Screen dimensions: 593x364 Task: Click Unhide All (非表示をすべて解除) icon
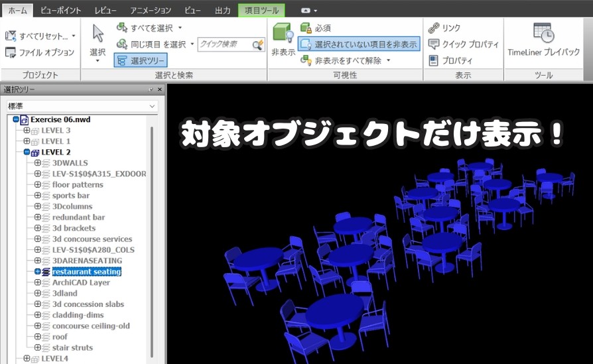[x=306, y=60]
